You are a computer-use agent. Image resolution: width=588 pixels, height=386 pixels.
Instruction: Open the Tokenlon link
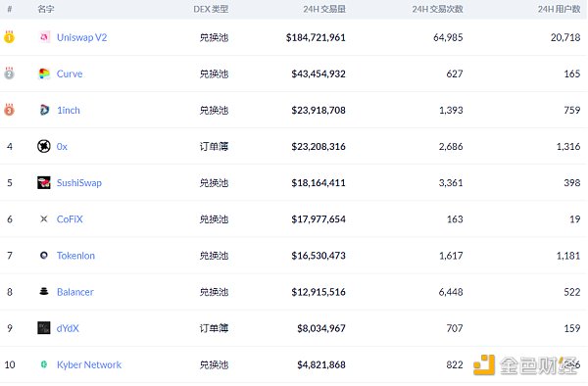(75, 256)
